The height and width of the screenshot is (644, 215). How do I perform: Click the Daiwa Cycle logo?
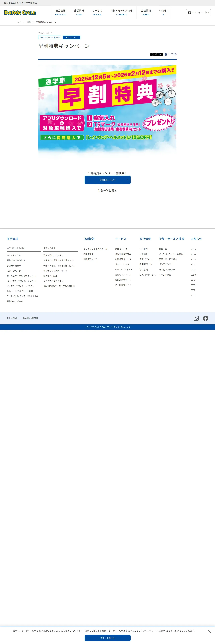(x=20, y=13)
